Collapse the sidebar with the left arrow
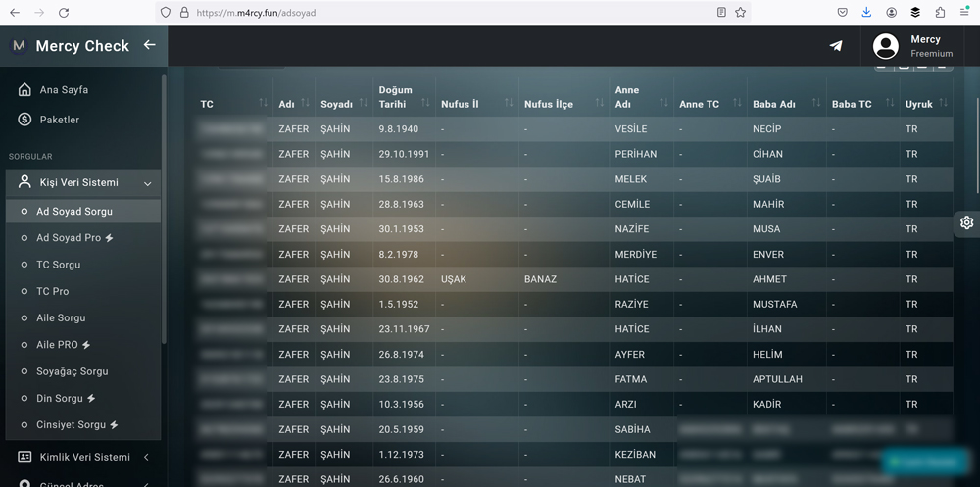The image size is (980, 487). point(149,45)
